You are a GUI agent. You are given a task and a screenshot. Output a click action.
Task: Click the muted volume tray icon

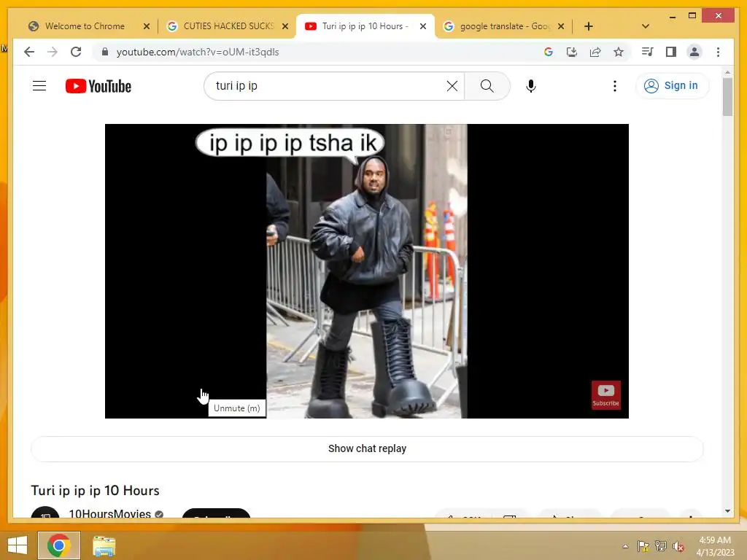678,546
